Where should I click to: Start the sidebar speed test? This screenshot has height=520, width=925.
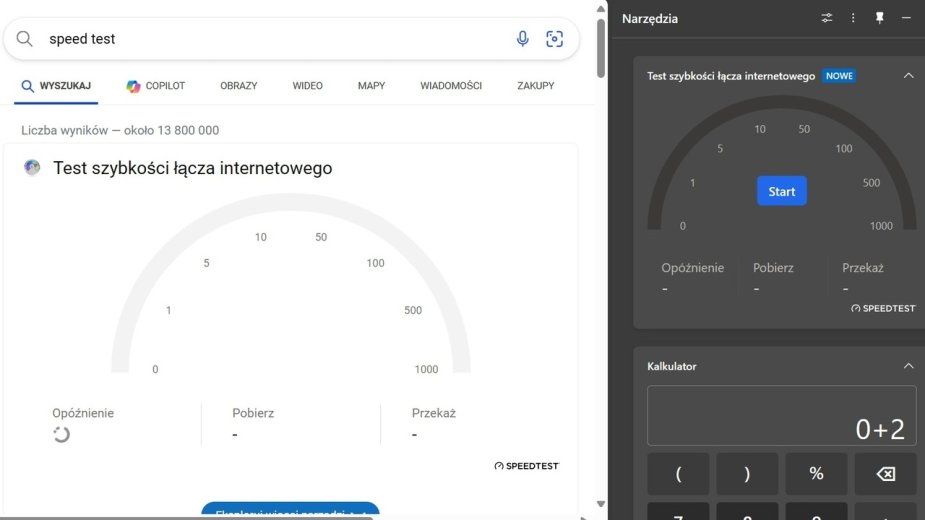782,191
